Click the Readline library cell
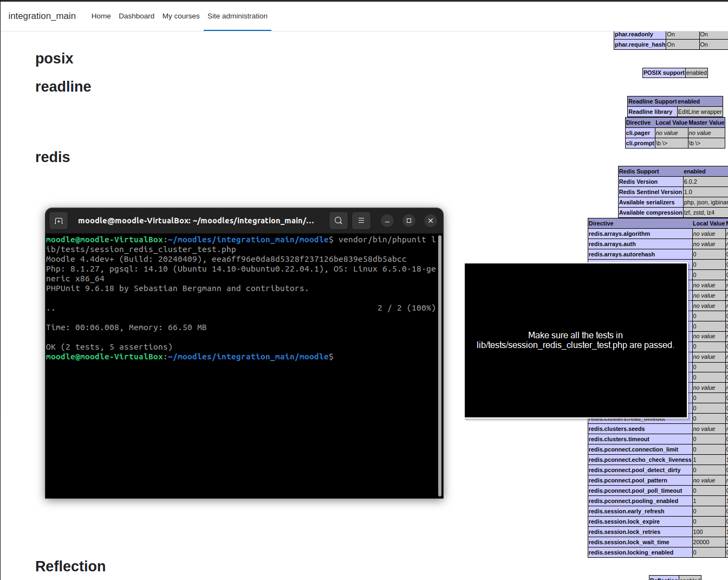Viewport: 728px width, 580px height. (x=652, y=112)
